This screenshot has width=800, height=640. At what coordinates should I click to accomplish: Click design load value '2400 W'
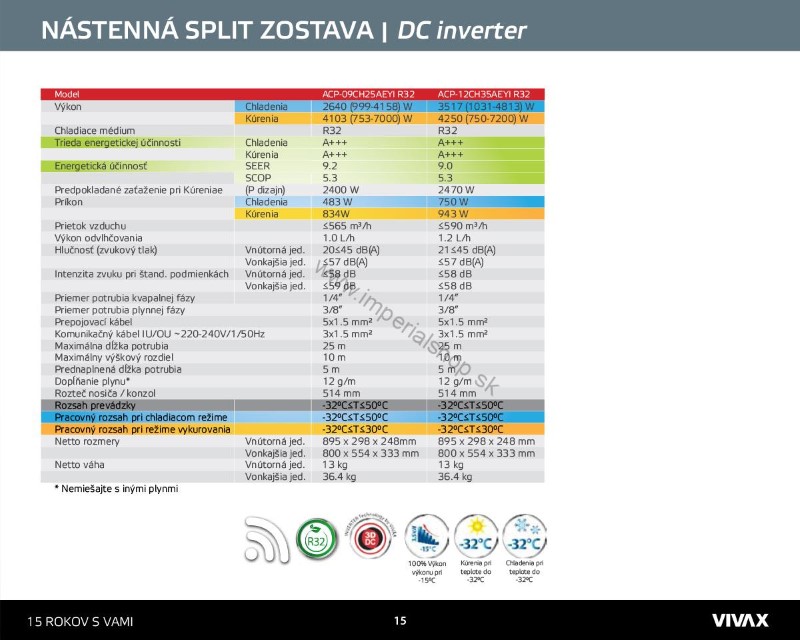click(x=340, y=190)
